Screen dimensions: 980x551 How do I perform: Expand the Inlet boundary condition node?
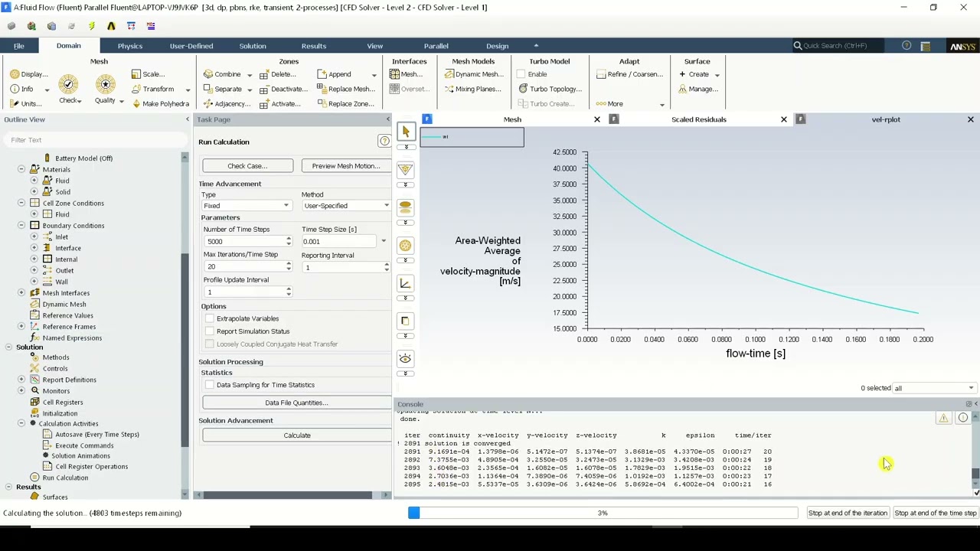pos(34,237)
